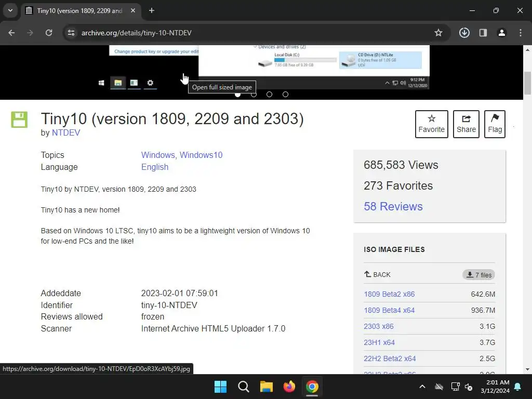Open the Chrome profile icon
The image size is (532, 399).
pos(502,33)
